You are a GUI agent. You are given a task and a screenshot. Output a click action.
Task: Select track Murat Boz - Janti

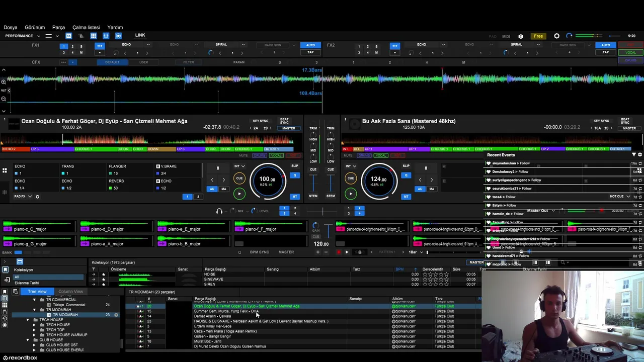coord(207,341)
